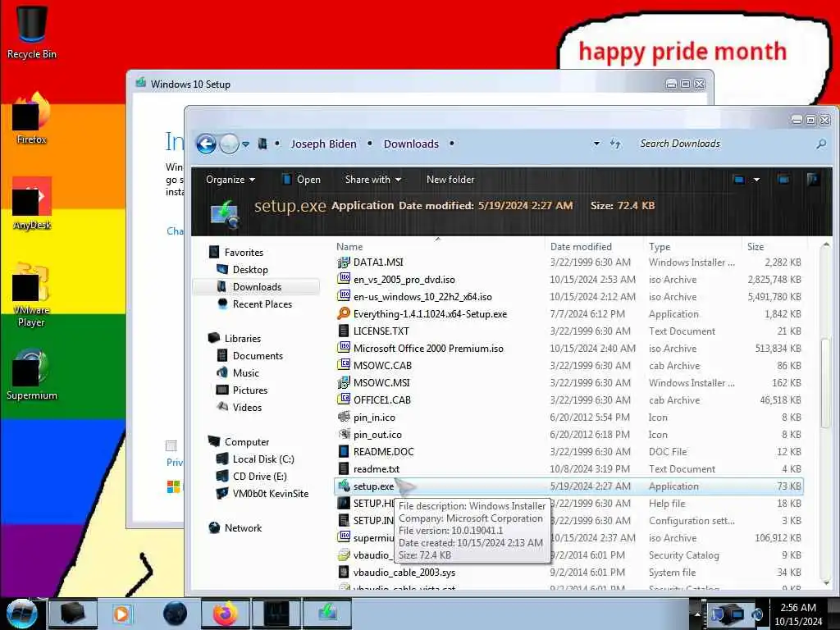The image size is (840, 630).
Task: Select the Everything-1.4.1.1024.x64-Setup.exe icon
Action: coord(344,314)
